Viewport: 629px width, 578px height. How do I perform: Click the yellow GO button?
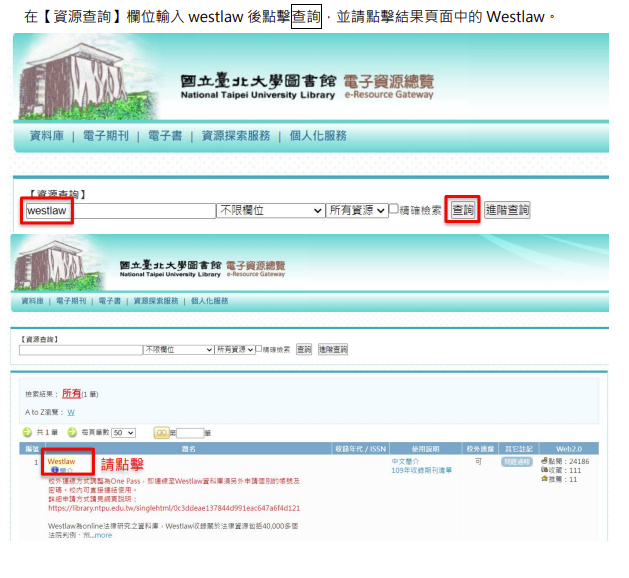[x=162, y=433]
